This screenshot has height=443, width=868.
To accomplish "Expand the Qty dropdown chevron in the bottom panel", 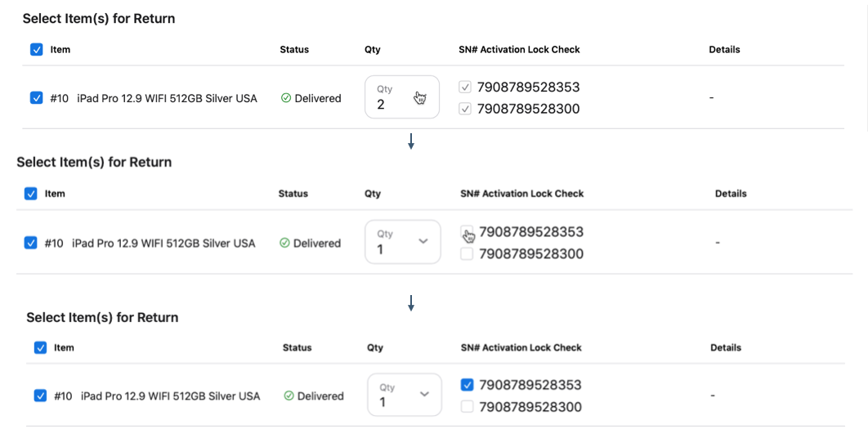I will click(x=424, y=394).
